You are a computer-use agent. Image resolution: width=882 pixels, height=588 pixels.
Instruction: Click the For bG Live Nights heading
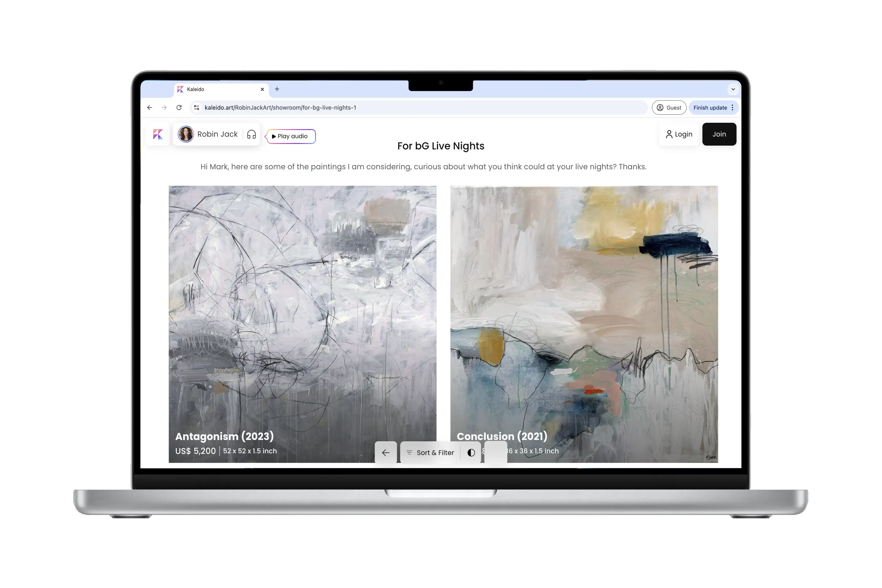coord(441,146)
